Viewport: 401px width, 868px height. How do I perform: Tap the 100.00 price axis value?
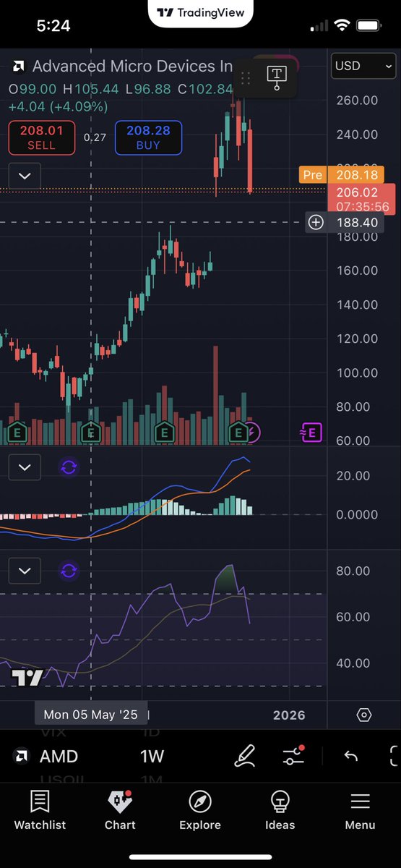tap(357, 373)
